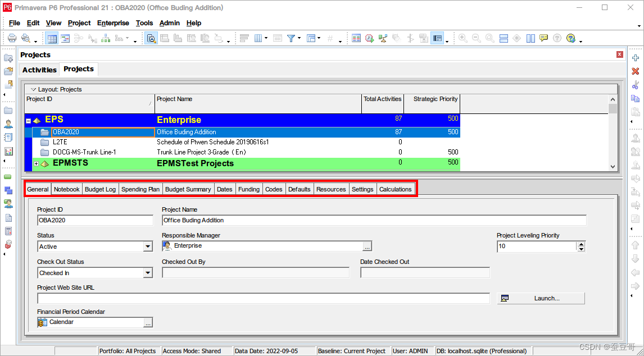Viewport: 644px width, 356px height.
Task: Click the Level Resources balance icon
Action: pyautogui.click(x=383, y=39)
